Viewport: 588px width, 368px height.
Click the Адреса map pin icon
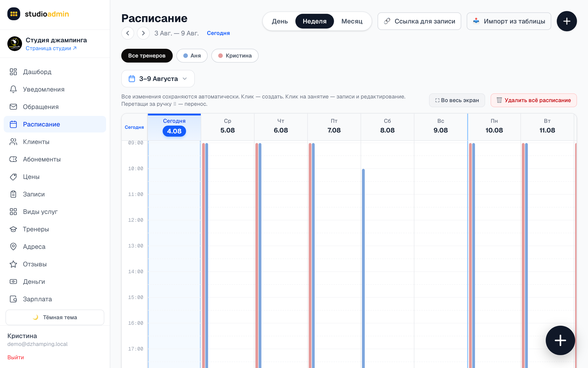(x=13, y=247)
